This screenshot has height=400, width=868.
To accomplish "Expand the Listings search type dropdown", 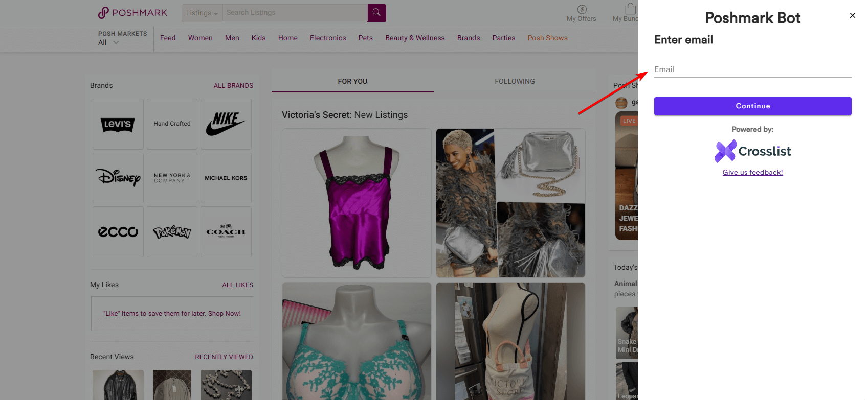I will click(x=202, y=13).
